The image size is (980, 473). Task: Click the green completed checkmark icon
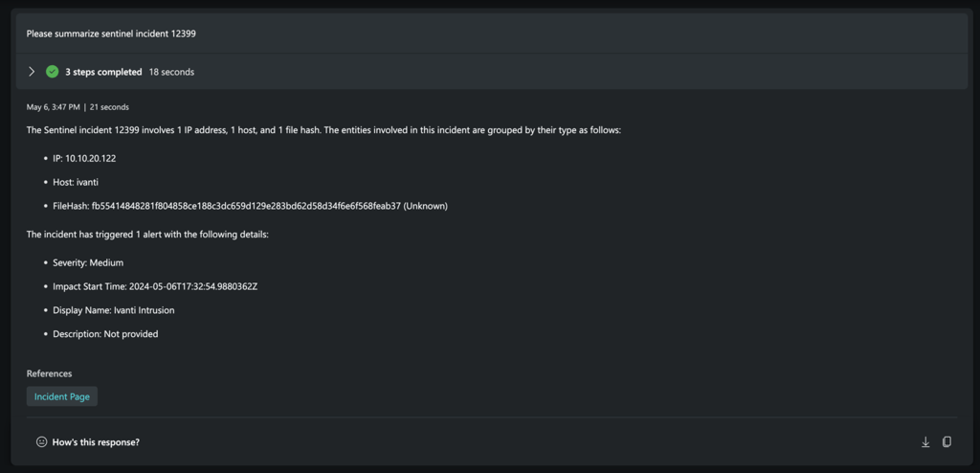53,72
